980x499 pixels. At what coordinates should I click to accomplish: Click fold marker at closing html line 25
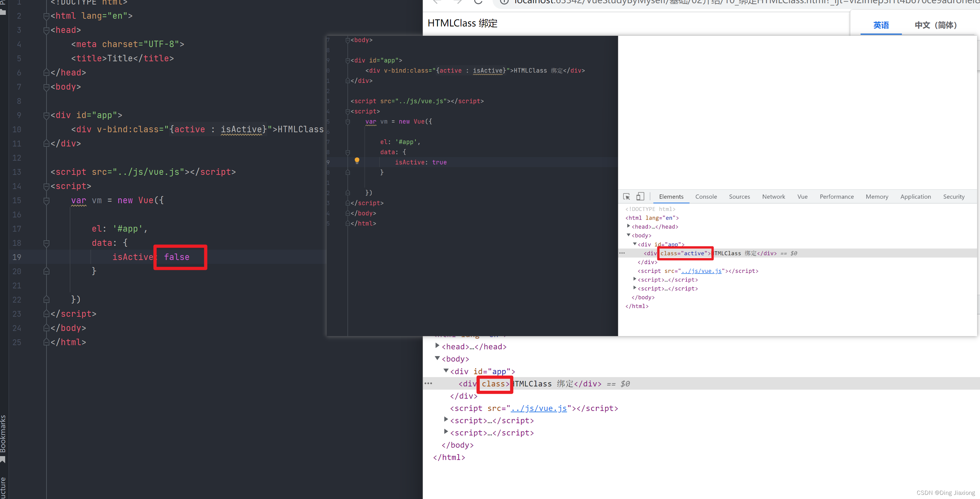(46, 343)
